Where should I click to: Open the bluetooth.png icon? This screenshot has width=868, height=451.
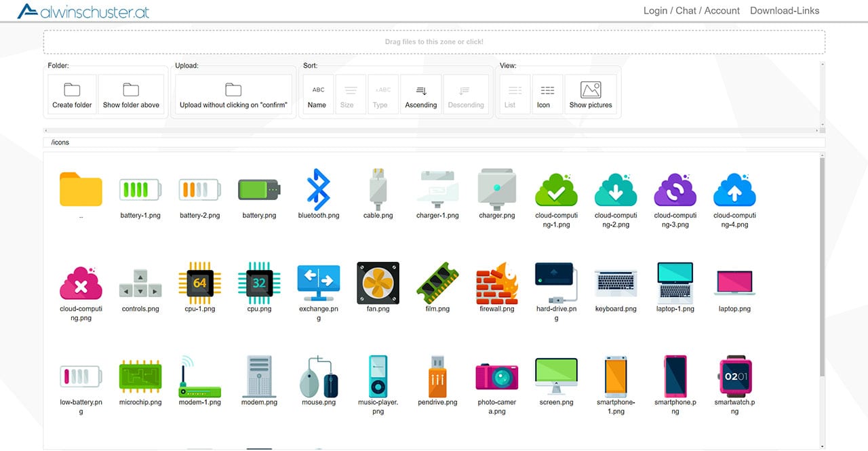319,189
